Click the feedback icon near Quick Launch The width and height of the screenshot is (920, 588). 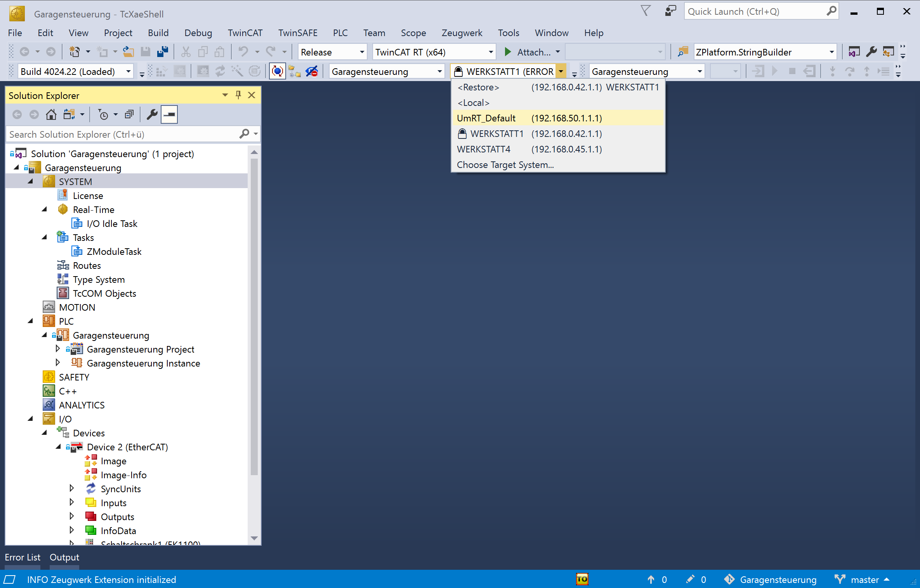670,11
